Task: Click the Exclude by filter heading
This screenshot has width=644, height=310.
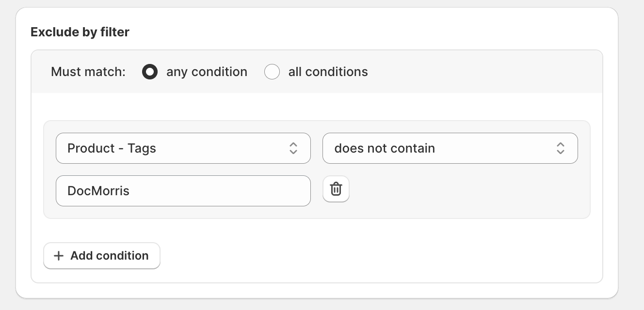Action: pyautogui.click(x=80, y=32)
